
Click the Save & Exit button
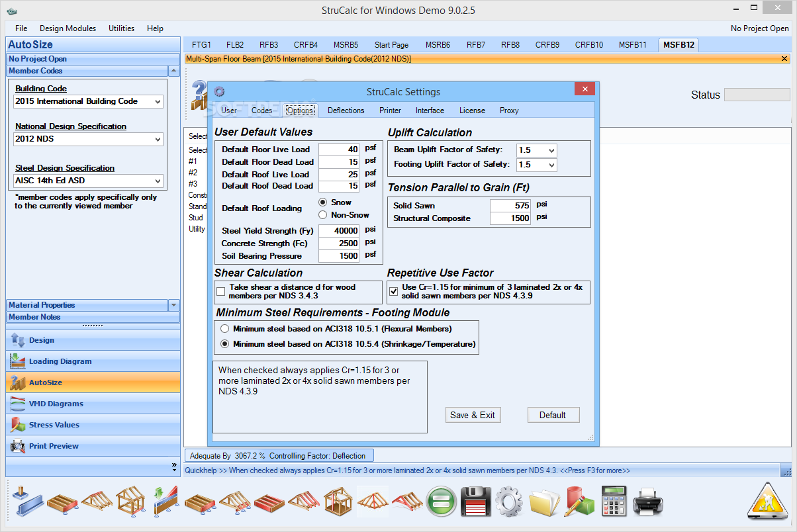473,415
